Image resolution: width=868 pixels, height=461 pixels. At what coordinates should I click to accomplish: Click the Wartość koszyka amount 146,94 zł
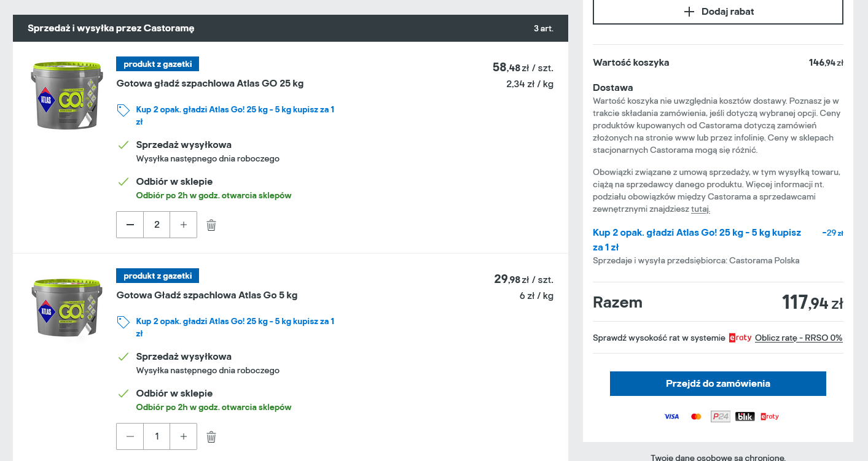click(826, 63)
